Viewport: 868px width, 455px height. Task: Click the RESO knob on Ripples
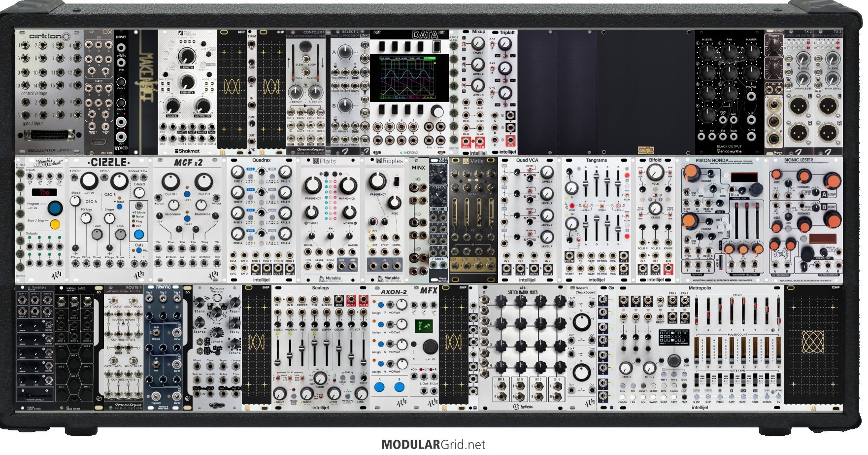(x=395, y=203)
